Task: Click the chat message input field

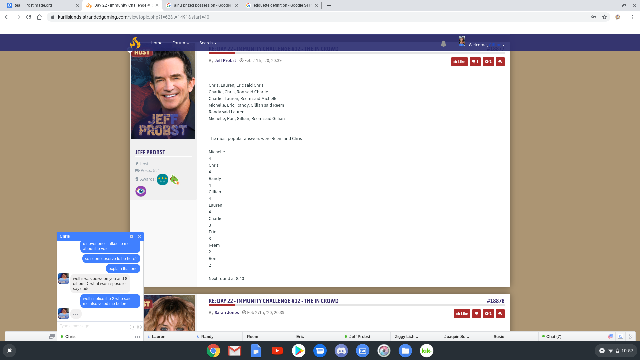Action: [94, 327]
